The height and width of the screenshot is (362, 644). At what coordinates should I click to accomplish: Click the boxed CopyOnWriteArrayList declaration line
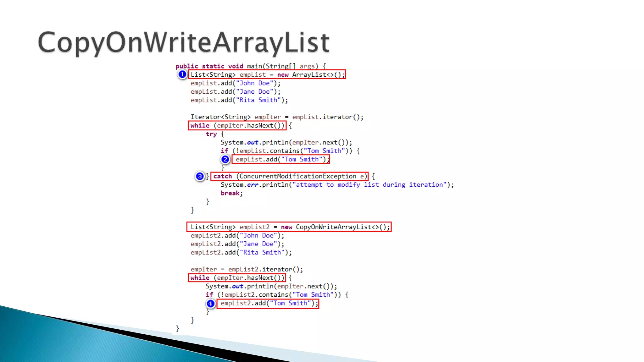pos(289,227)
